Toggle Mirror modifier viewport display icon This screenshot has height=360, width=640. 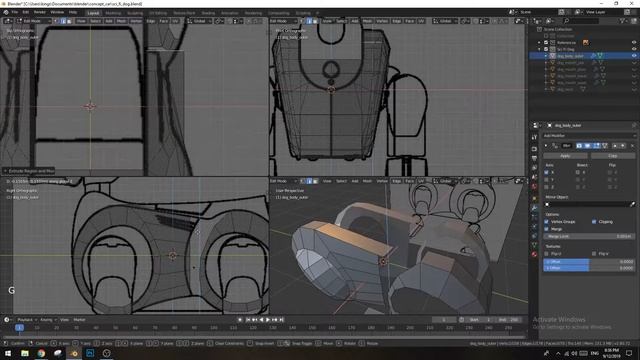click(587, 146)
